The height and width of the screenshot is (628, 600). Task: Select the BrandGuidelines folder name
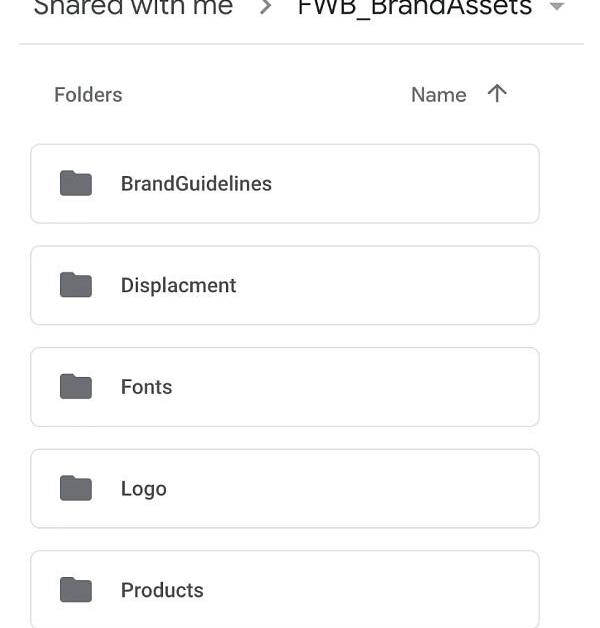click(x=196, y=184)
